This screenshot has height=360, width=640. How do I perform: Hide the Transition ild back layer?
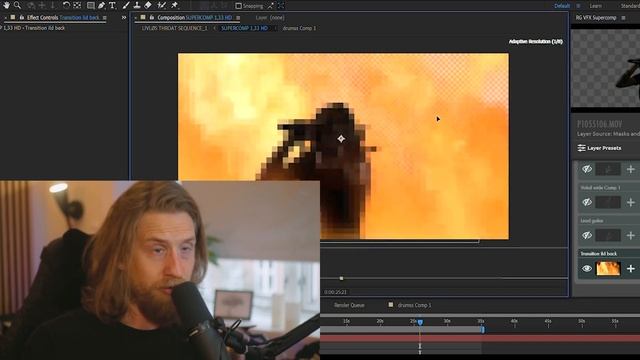(587, 269)
